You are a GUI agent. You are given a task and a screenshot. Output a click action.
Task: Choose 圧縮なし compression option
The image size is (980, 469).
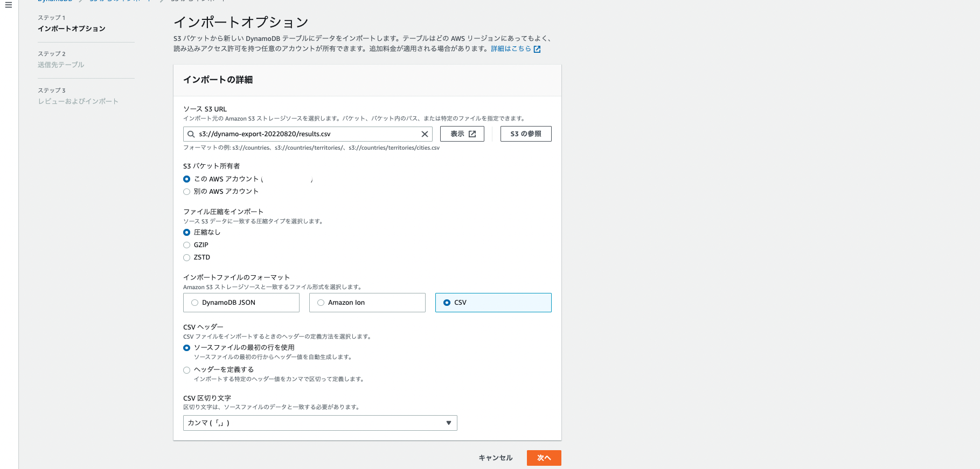(x=186, y=232)
